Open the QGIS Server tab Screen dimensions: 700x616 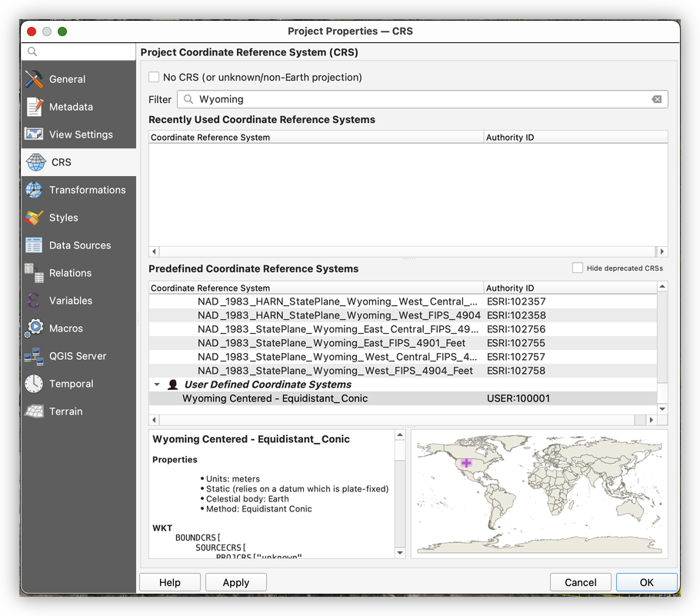coord(78,356)
